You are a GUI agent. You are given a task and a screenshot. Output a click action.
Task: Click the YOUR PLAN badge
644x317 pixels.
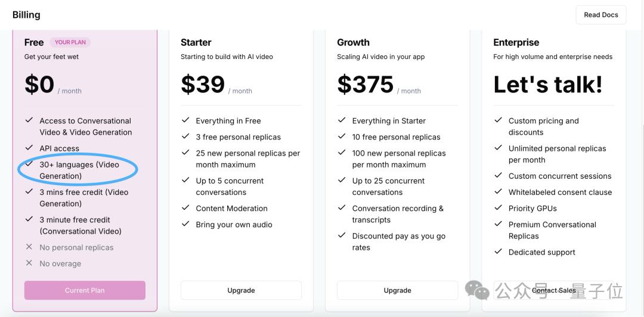point(70,42)
